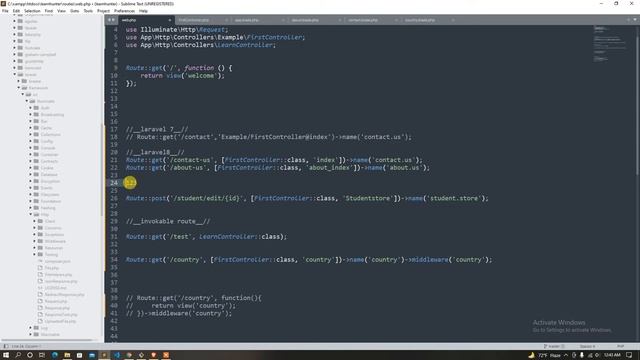
Task: Open LICENSE.md in the sidebar
Action: click(x=56, y=288)
